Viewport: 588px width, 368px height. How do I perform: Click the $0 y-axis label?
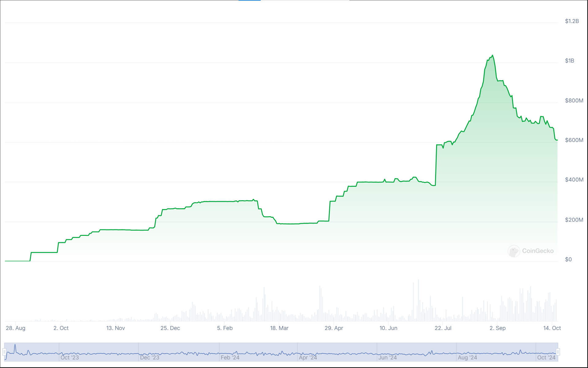569,259
